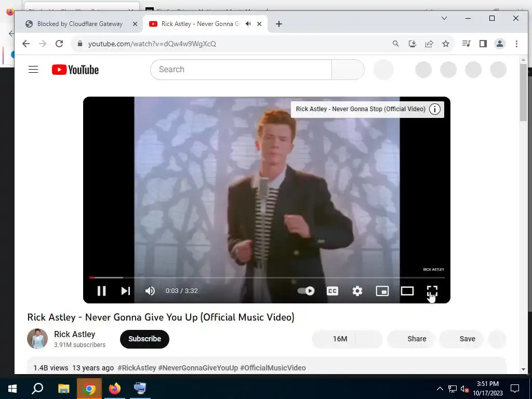Open media controls in Chrome toolbar
This screenshot has width=532, height=399.
[x=467, y=44]
